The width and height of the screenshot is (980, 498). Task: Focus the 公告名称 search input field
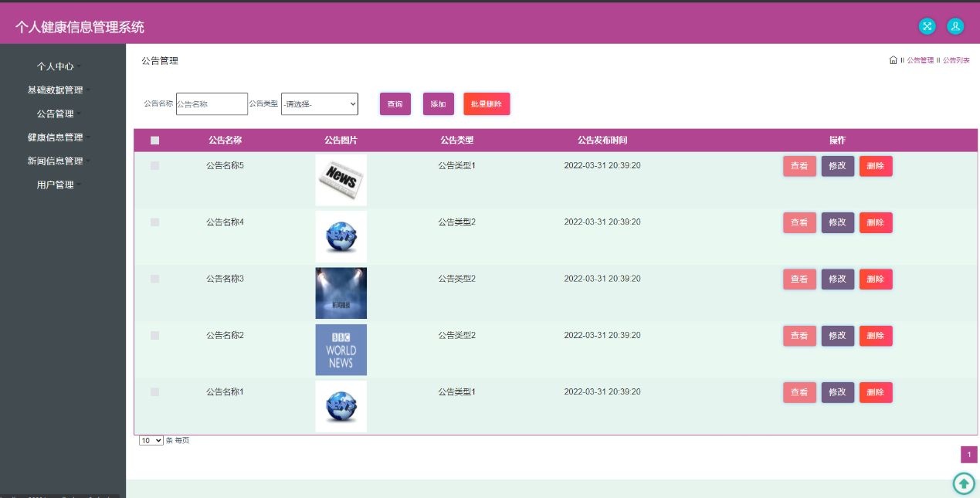[212, 103]
